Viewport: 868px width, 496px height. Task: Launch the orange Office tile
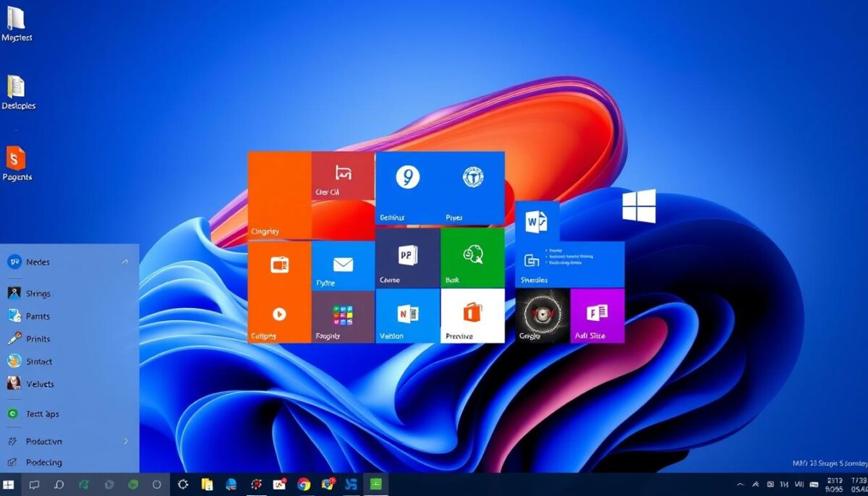(472, 315)
